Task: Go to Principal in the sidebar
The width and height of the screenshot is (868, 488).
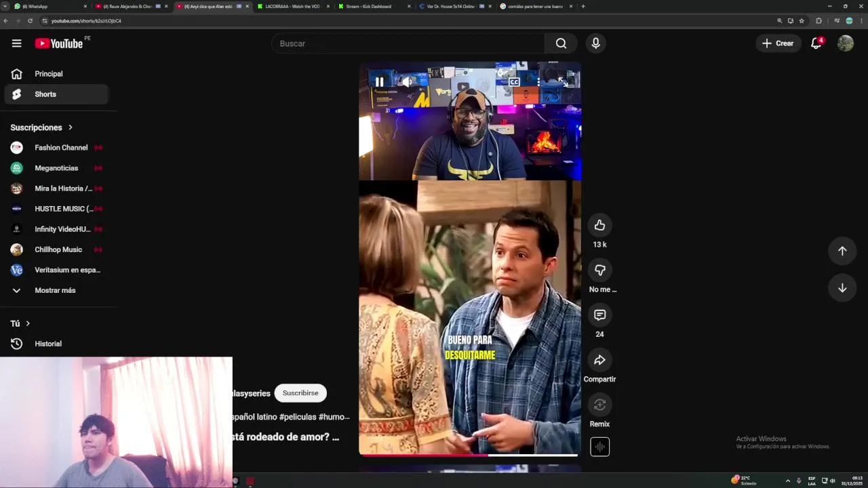Action: coord(56,74)
